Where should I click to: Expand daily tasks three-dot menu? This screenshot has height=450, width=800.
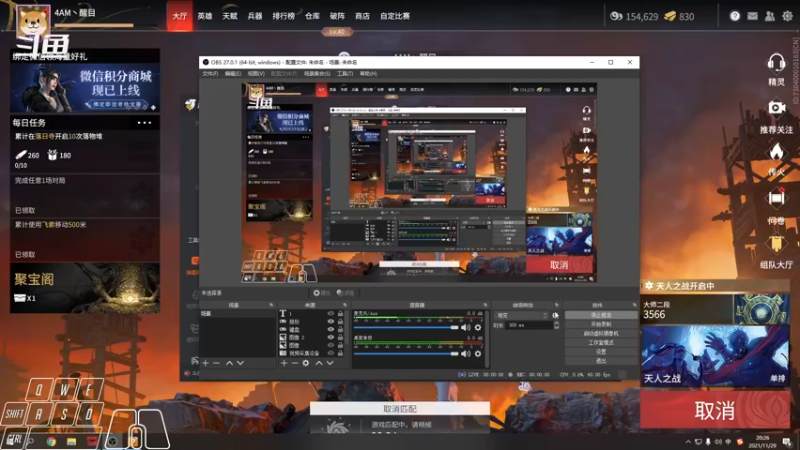click(144, 122)
